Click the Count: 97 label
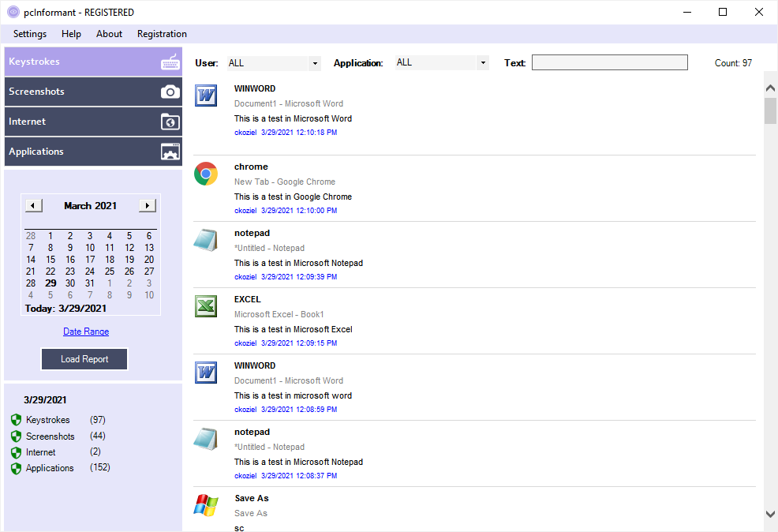 pos(733,63)
